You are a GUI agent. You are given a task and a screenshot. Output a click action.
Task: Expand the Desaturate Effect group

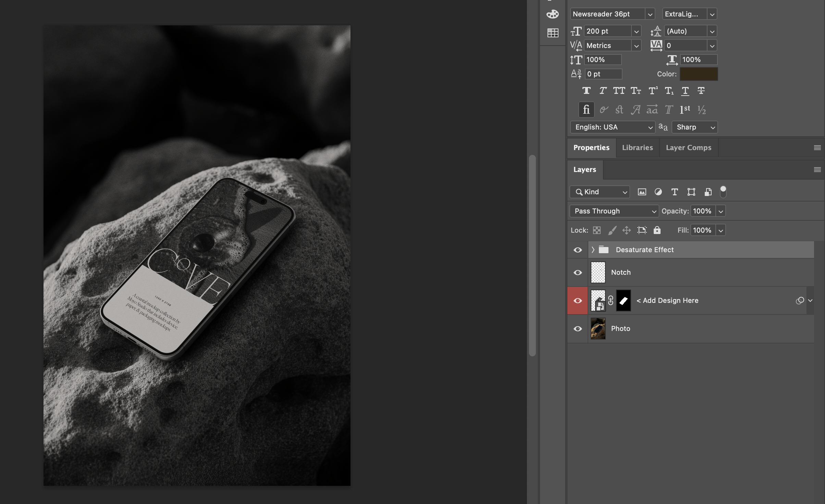tap(593, 250)
